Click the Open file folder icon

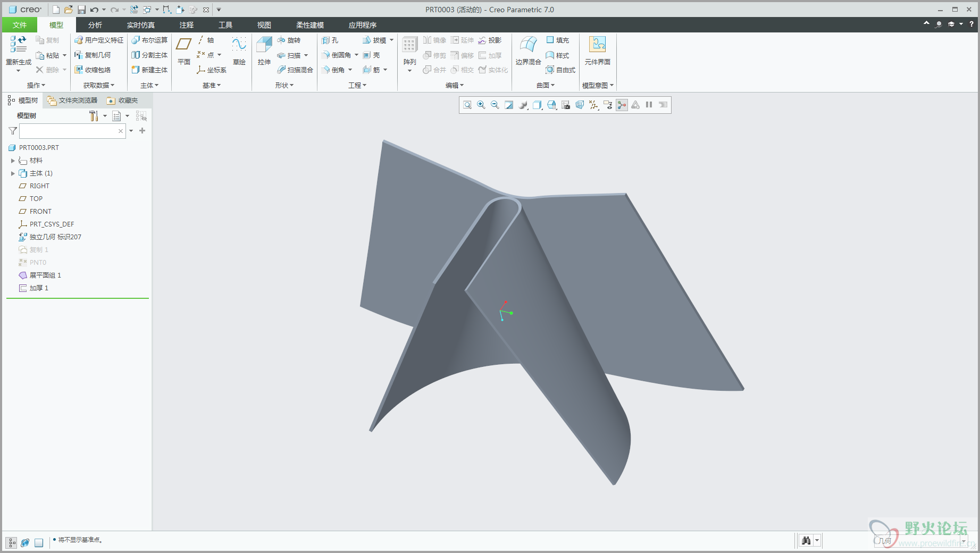click(x=69, y=10)
